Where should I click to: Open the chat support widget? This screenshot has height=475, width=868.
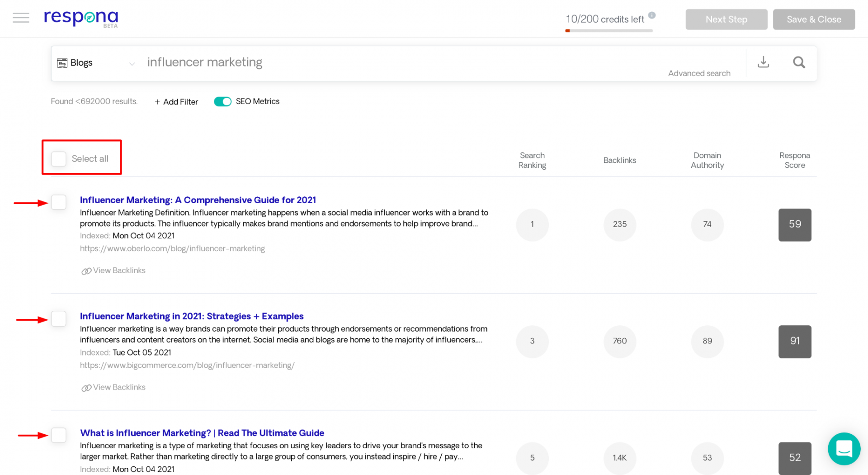844,449
